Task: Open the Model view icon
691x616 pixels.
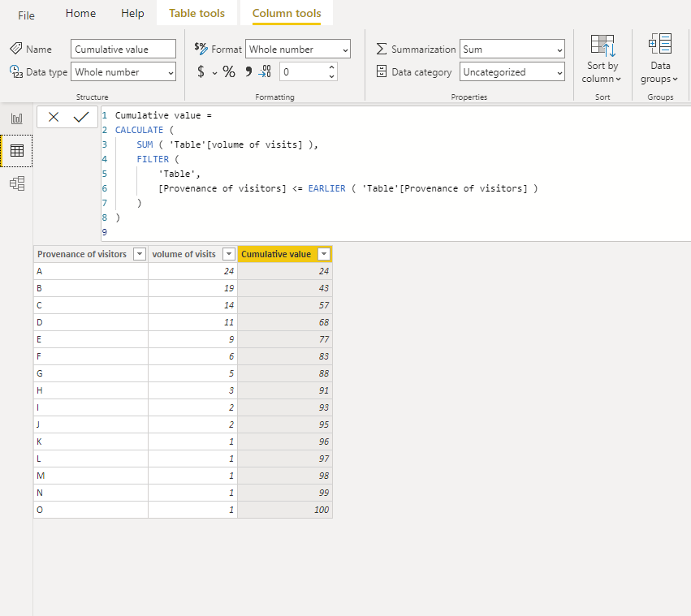Action: (17, 183)
